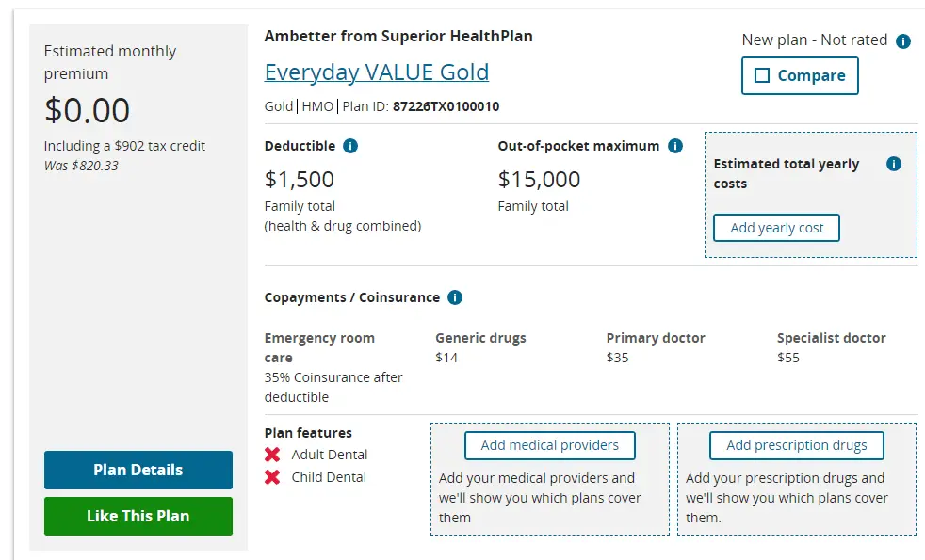Screen dimensions: 925x560
Task: Click Add medical providers button
Action: point(549,445)
